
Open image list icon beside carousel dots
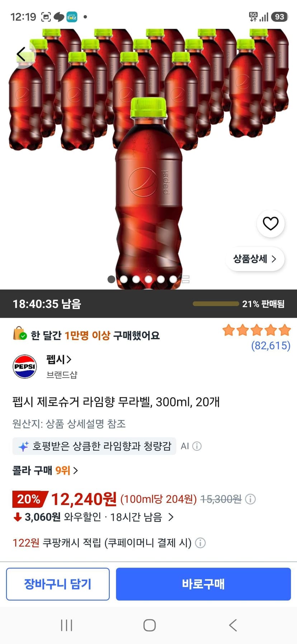[x=185, y=279]
